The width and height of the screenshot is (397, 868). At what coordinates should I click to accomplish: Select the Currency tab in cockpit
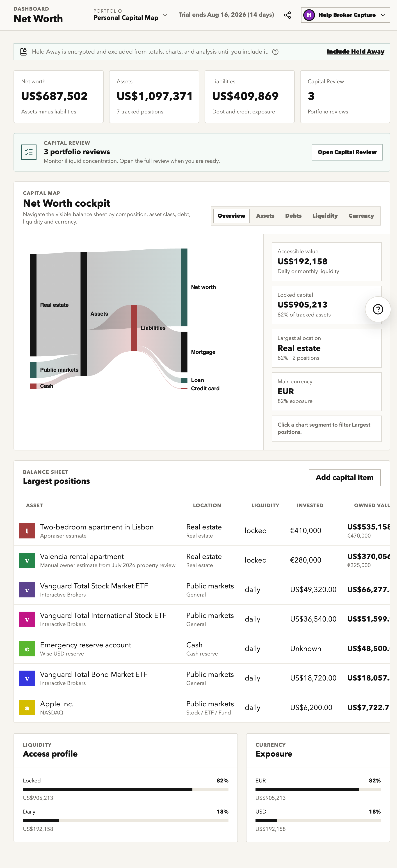coord(361,216)
